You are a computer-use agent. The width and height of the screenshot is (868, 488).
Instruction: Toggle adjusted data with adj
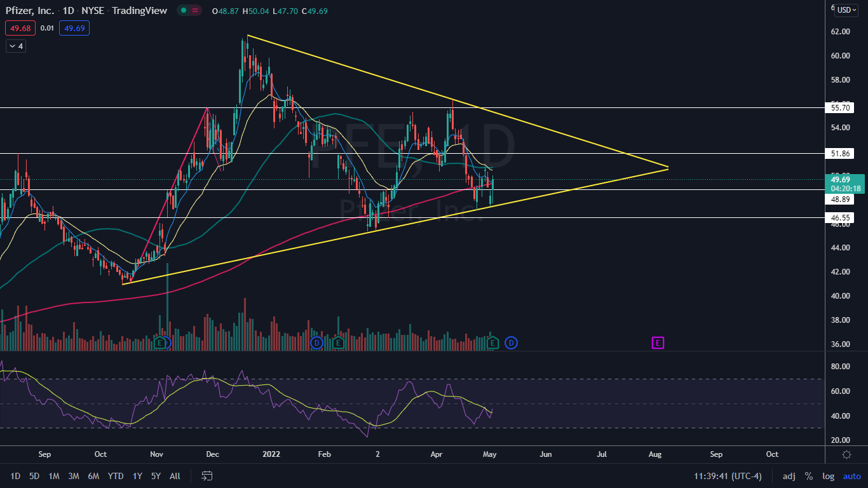point(789,476)
